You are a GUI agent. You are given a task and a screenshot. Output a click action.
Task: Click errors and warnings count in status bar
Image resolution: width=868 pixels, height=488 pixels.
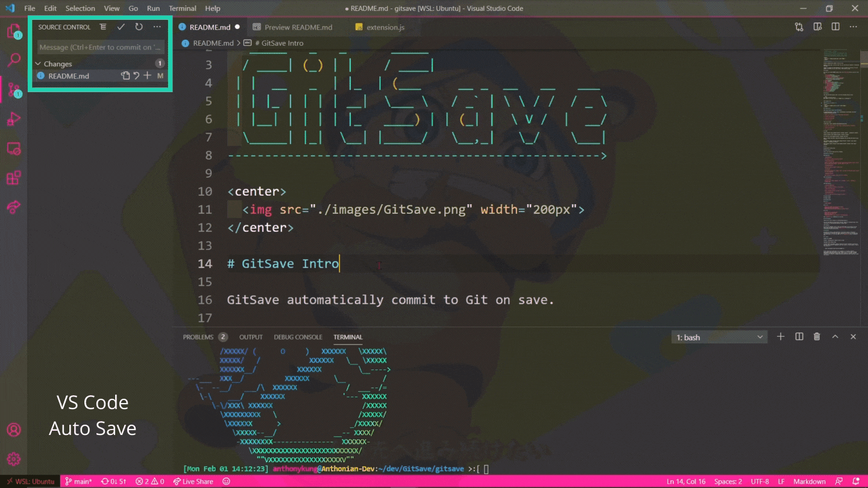pyautogui.click(x=150, y=481)
